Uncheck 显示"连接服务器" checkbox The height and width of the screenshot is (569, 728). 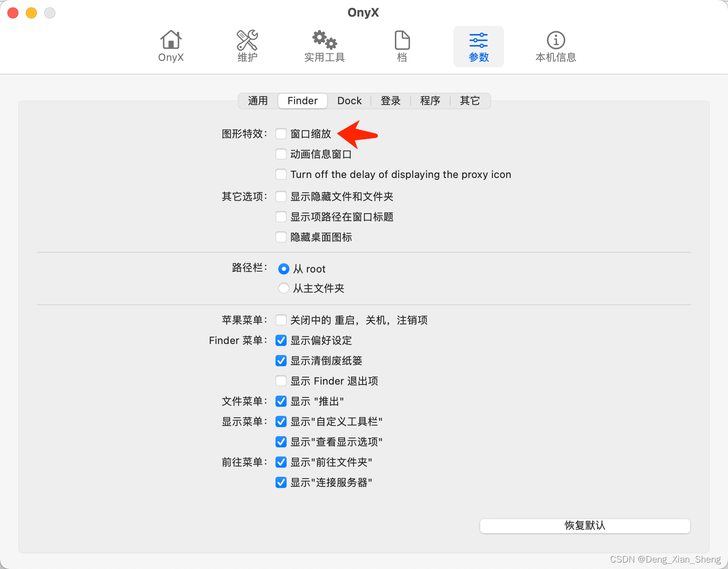click(x=281, y=482)
